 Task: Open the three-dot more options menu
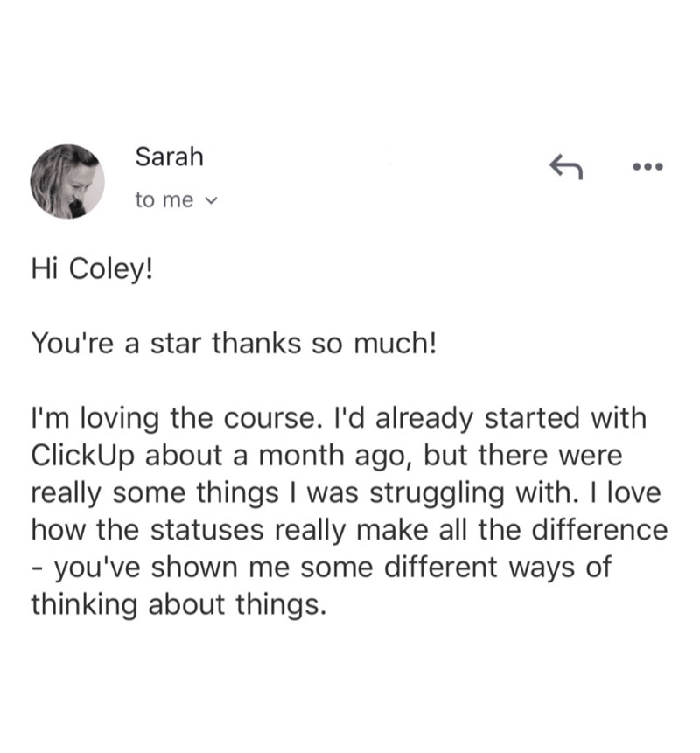click(648, 167)
